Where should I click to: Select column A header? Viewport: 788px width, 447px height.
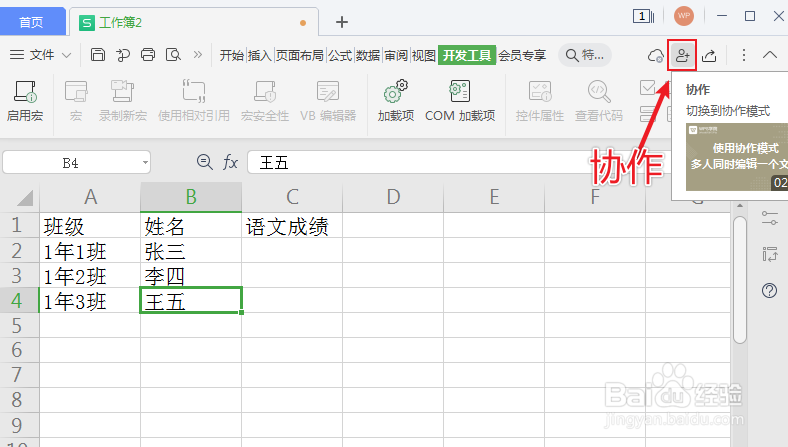click(x=90, y=197)
